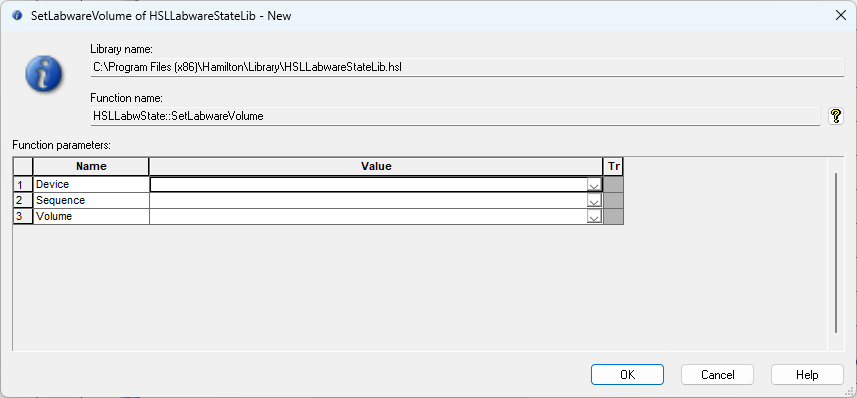Close the SetLabwareVolume dialog
Image resolution: width=857 pixels, height=398 pixels.
[841, 15]
